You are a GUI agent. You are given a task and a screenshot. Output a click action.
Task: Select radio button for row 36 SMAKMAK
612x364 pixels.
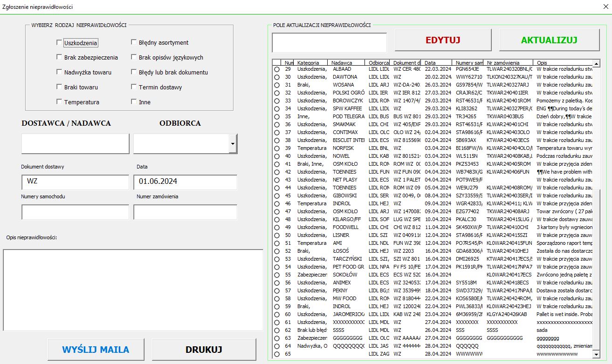276,125
